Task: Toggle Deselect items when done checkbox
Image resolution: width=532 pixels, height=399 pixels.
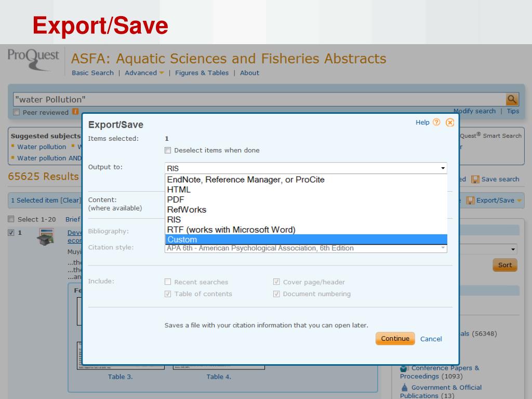Action: coord(168,150)
